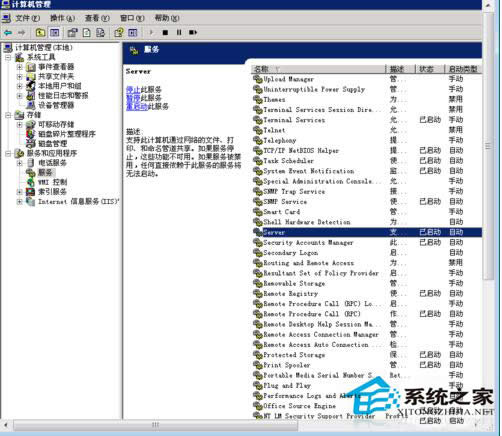Click the restart service toolbar icon

tap(193, 33)
